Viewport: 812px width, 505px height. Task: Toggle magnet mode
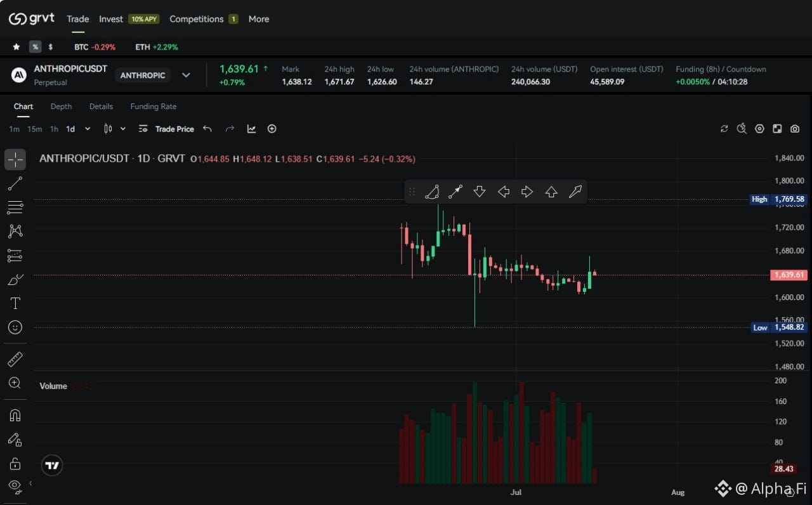(15, 416)
